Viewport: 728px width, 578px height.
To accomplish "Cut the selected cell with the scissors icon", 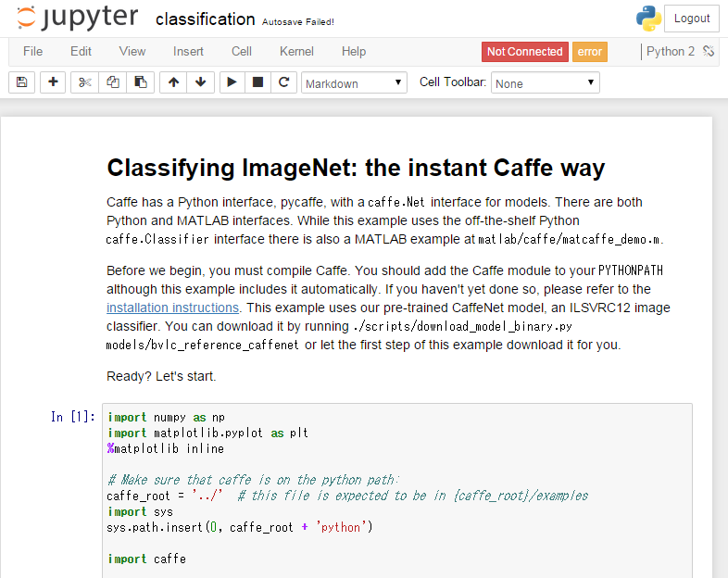I will pyautogui.click(x=84, y=82).
